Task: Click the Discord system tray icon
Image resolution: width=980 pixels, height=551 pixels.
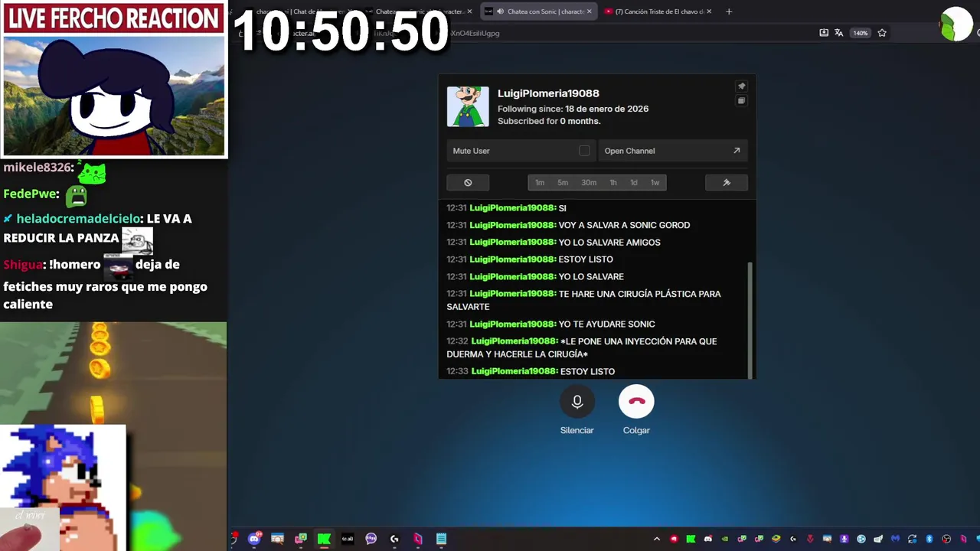Action: click(x=707, y=539)
